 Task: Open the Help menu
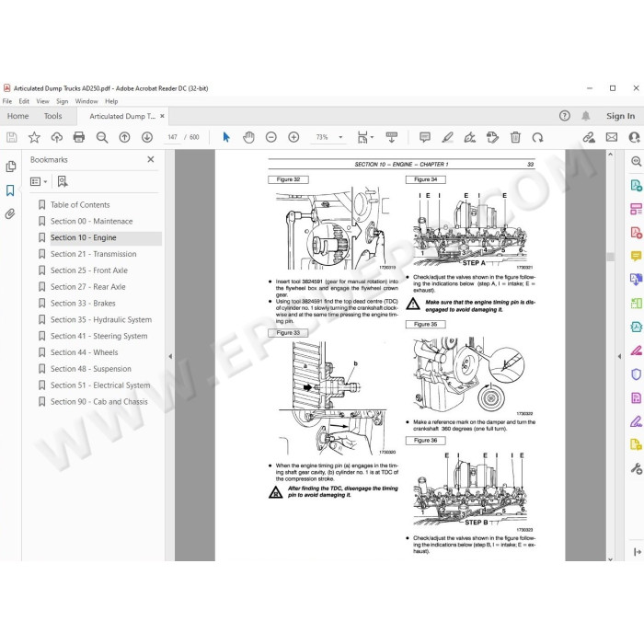[111, 101]
